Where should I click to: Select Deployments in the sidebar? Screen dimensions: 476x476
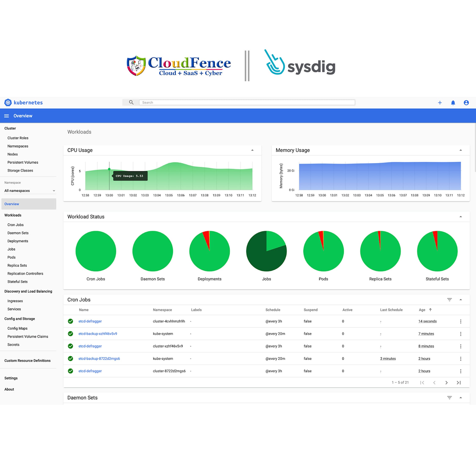click(18, 241)
